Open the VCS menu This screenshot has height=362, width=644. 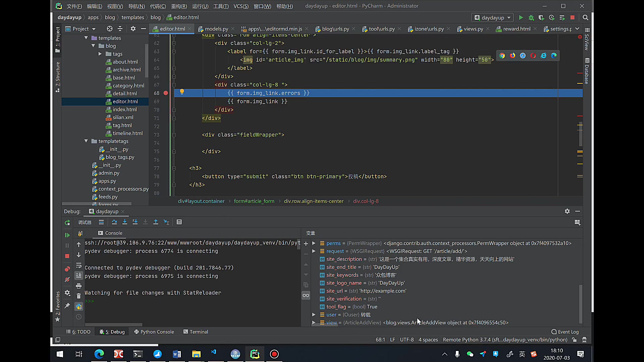click(x=241, y=6)
